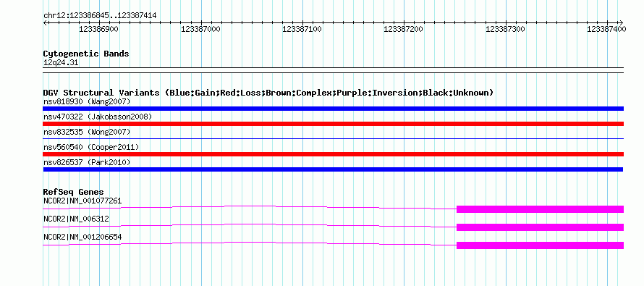
Task: Open the nsv818930 (Wang2007) variant label
Action: click(x=87, y=101)
